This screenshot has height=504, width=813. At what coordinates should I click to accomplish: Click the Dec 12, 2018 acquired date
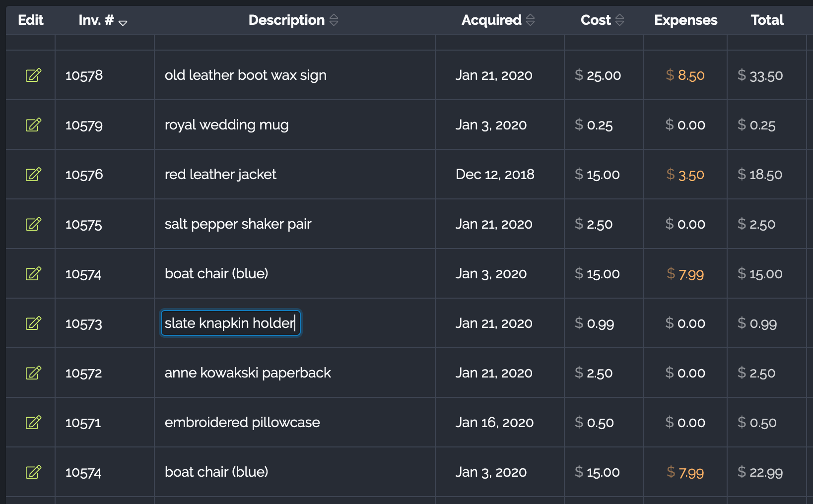[x=495, y=175]
